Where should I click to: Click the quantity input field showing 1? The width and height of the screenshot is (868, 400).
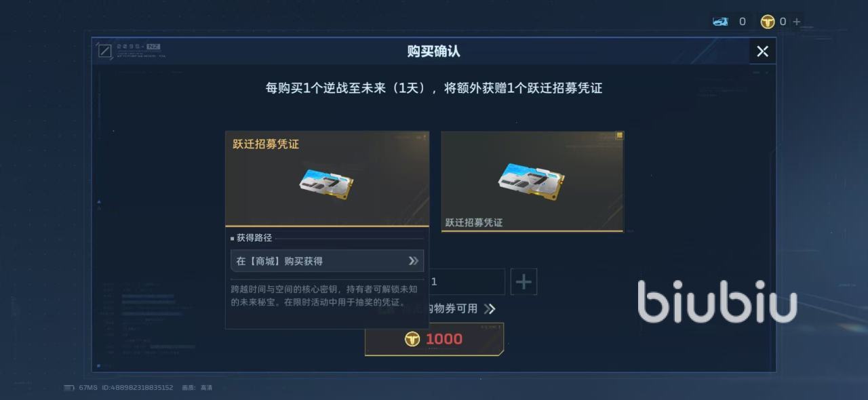468,282
